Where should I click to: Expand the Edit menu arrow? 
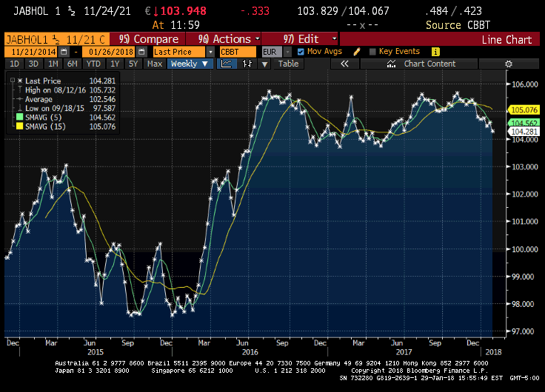click(335, 38)
